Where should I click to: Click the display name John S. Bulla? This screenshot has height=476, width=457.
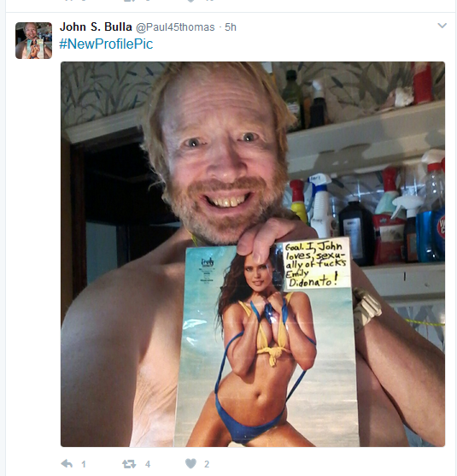[x=96, y=27]
